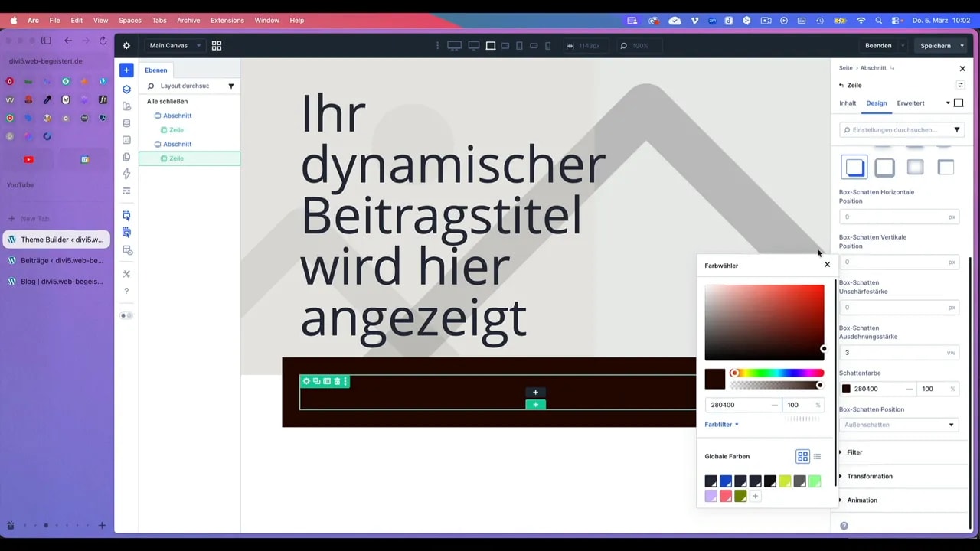Screen dimensions: 980x551
Task: Open the grid view of Globale Farben
Action: point(802,456)
